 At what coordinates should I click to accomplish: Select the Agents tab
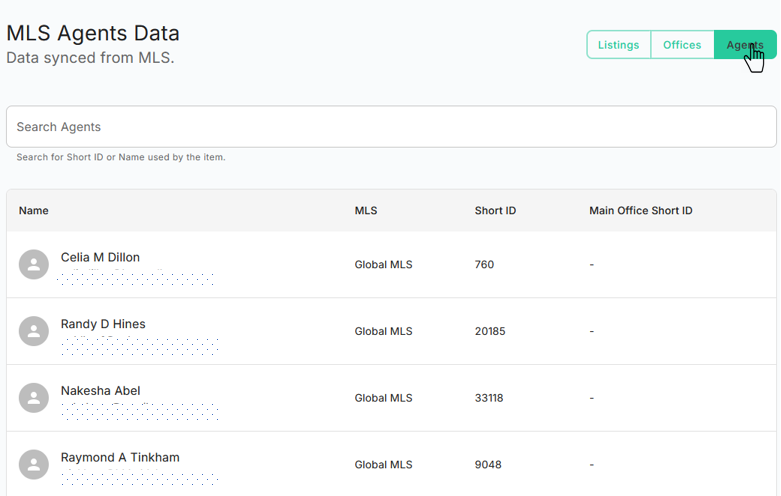(x=744, y=45)
